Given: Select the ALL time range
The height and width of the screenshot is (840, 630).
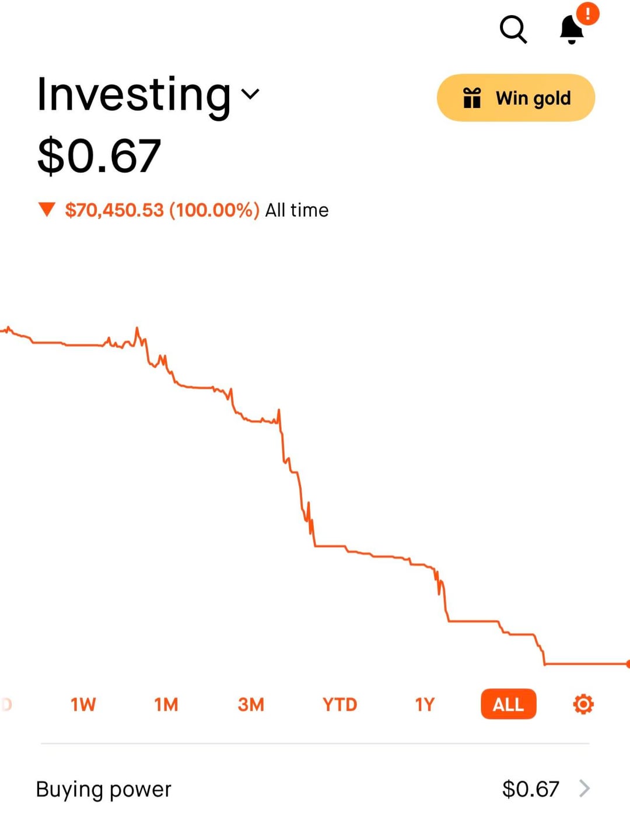Looking at the screenshot, I should click(x=508, y=705).
